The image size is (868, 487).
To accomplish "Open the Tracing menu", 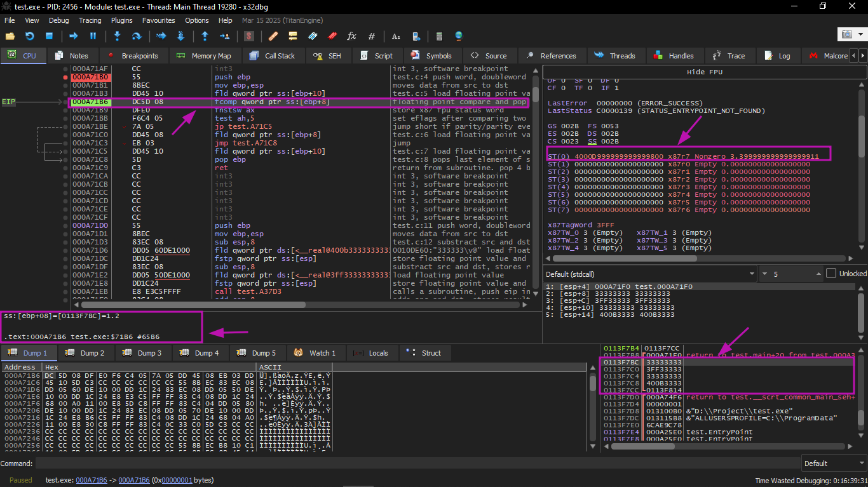I will [x=90, y=20].
